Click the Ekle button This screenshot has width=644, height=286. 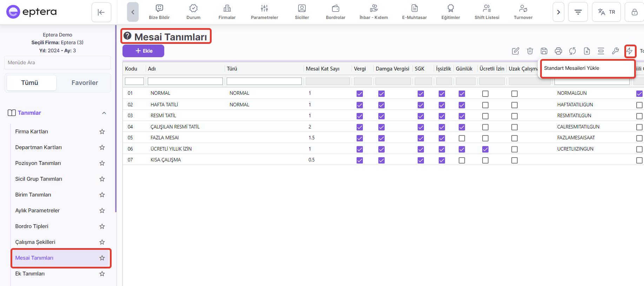pos(143,51)
